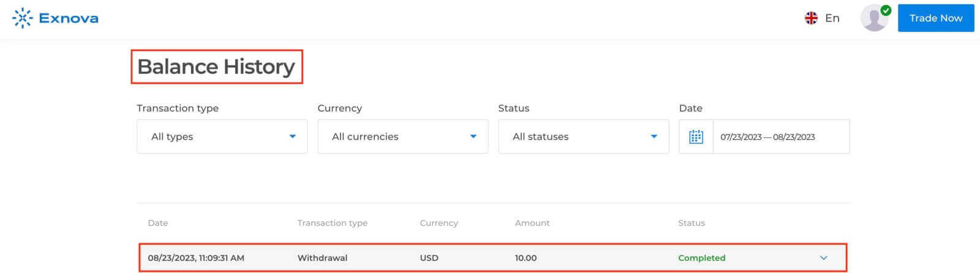This screenshot has width=980, height=273.
Task: Expand the Withdrawal transaction row chevron
Action: pyautogui.click(x=824, y=258)
